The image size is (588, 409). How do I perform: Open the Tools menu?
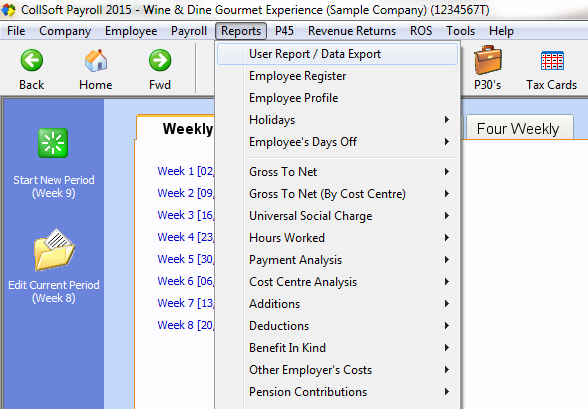[460, 31]
